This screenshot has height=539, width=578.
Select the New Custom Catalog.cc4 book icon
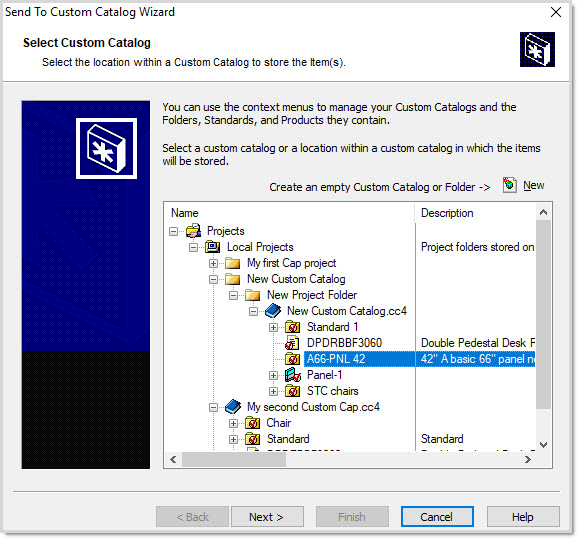273,311
